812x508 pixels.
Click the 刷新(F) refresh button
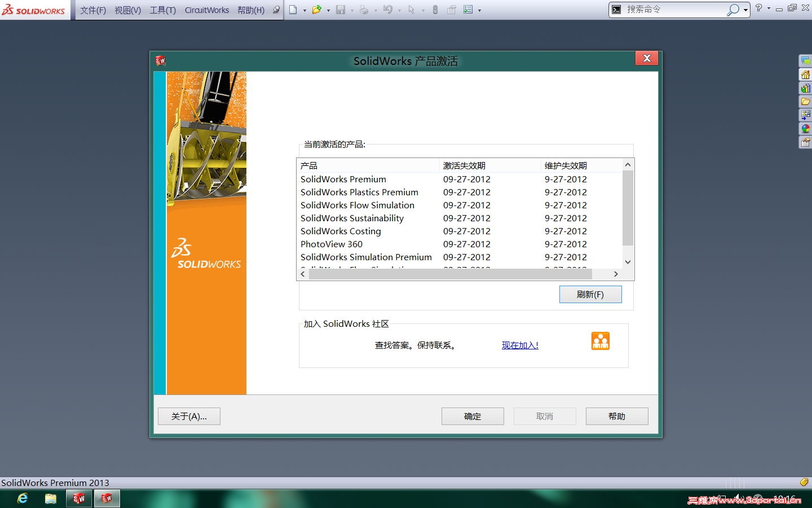[x=590, y=295]
